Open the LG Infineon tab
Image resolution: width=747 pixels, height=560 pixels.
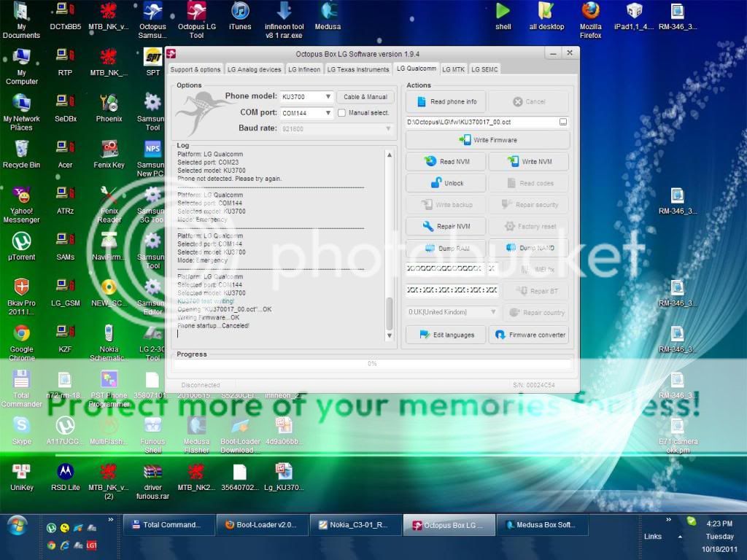pos(304,69)
